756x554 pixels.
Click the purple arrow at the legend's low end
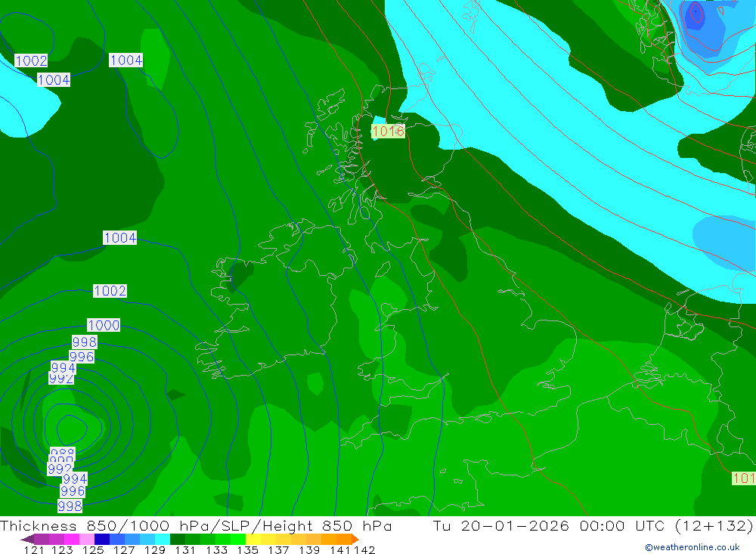point(27,539)
